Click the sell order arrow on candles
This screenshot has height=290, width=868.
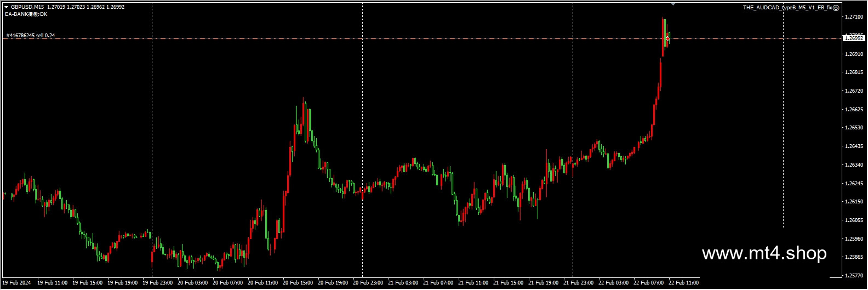coord(667,38)
